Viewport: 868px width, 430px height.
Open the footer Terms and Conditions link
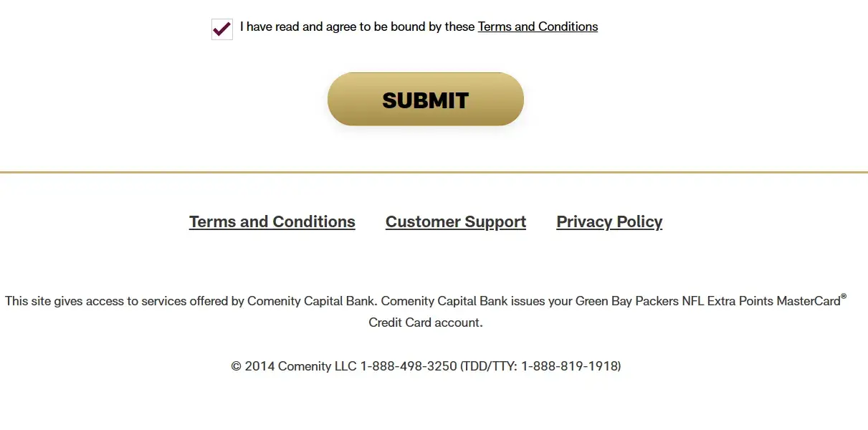[272, 222]
